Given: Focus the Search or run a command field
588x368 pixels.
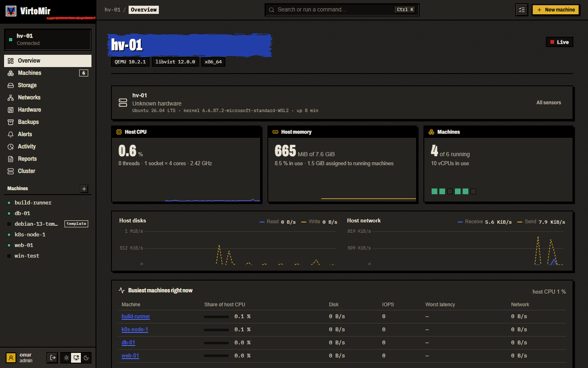Looking at the screenshot, I should 342,10.
